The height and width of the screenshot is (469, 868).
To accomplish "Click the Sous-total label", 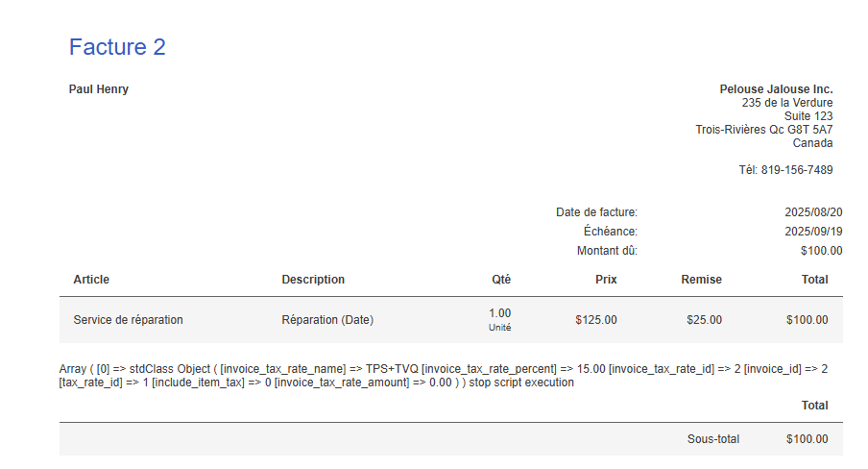I will pos(713,439).
